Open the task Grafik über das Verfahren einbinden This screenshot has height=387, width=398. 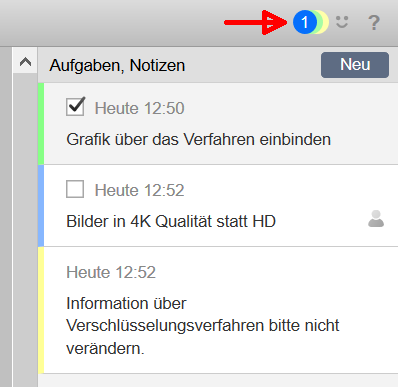(199, 139)
